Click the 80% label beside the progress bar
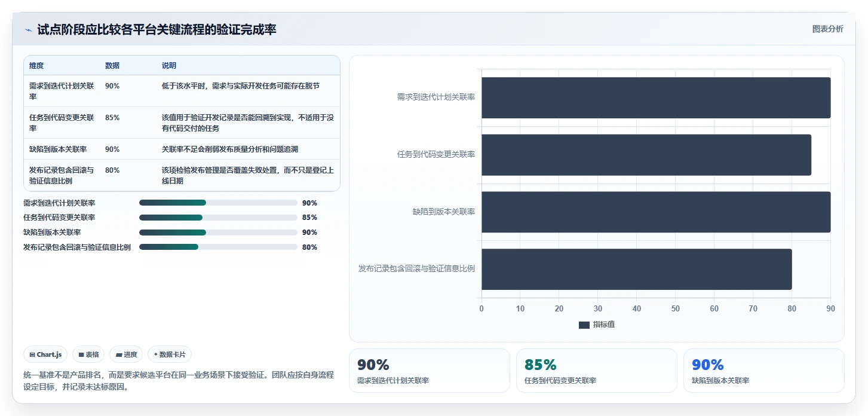Image resolution: width=868 pixels, height=416 pixels. pos(309,247)
